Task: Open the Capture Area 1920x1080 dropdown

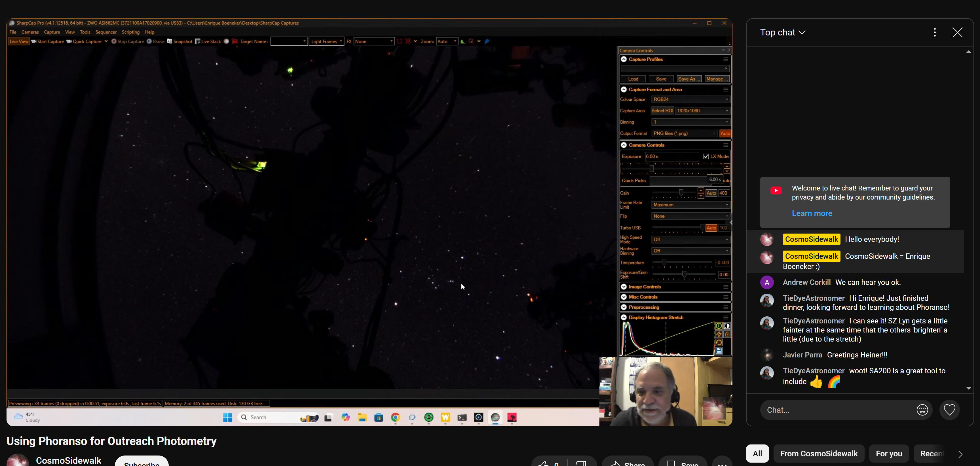Action: coord(702,111)
